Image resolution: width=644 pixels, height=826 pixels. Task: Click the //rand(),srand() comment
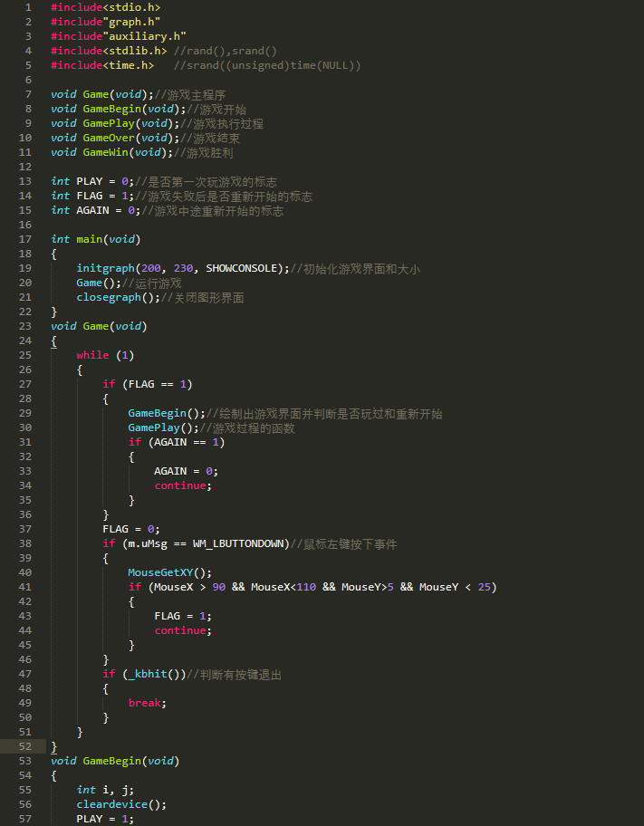click(x=225, y=51)
